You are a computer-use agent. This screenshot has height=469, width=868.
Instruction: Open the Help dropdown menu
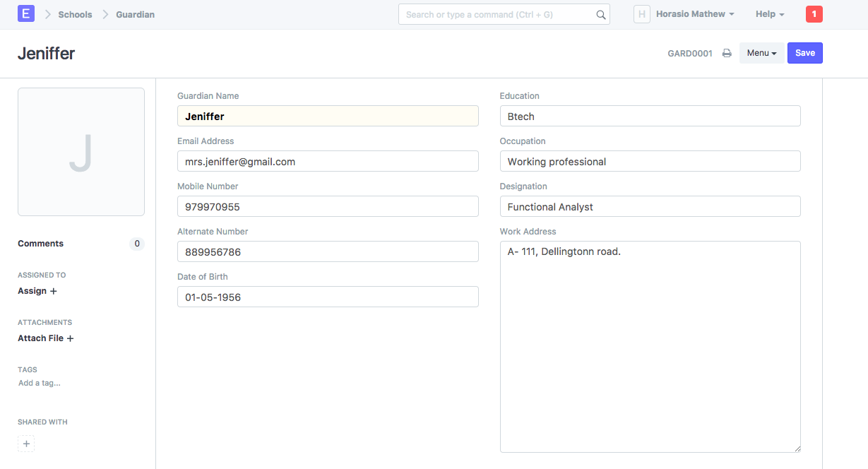click(769, 14)
